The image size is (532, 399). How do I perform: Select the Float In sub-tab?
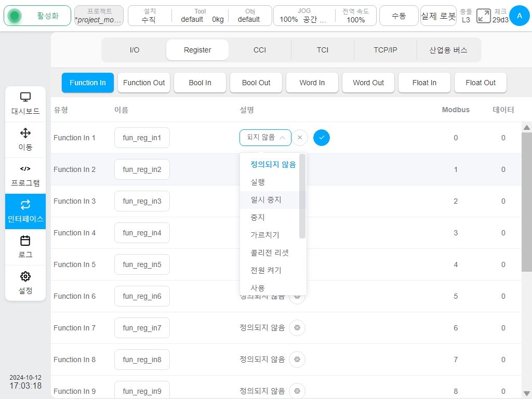click(x=424, y=83)
